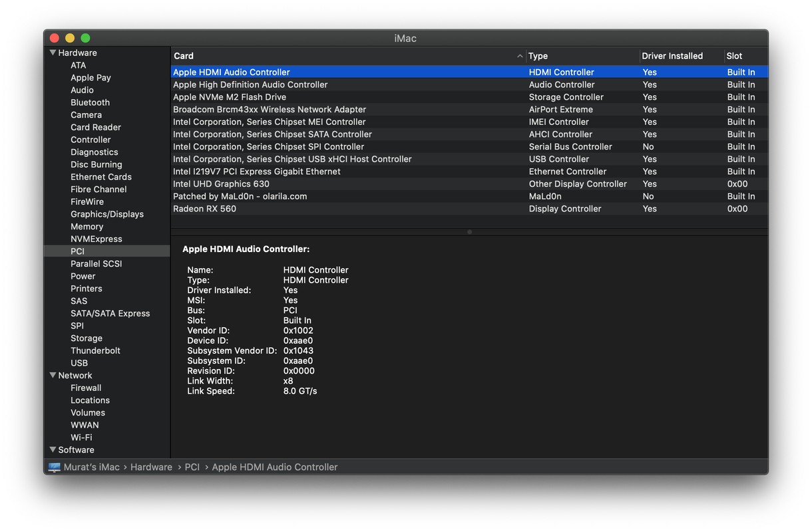Open Wi-Fi under Network

point(81,438)
